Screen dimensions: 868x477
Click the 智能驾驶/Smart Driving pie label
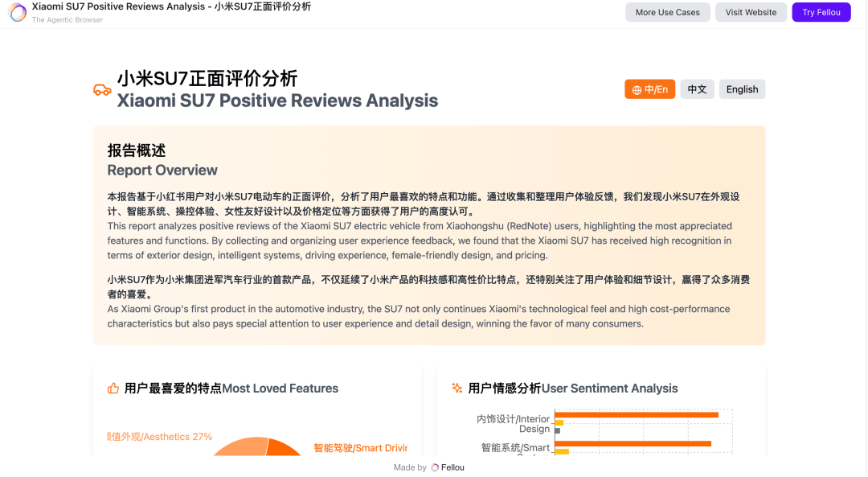click(360, 447)
